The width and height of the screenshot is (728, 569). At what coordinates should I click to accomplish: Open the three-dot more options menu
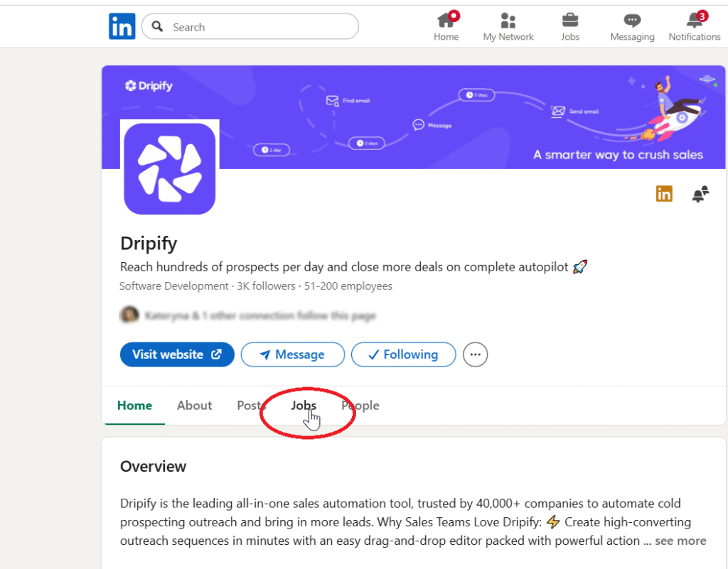475,354
